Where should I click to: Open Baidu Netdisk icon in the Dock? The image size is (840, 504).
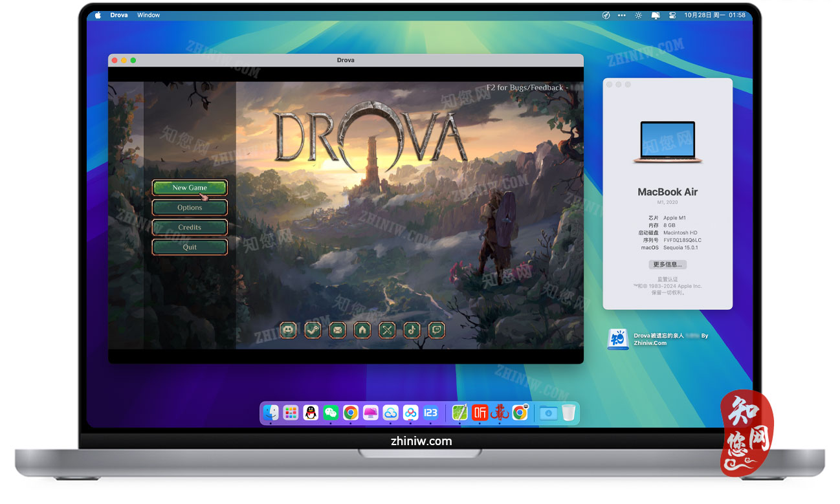[x=410, y=413]
